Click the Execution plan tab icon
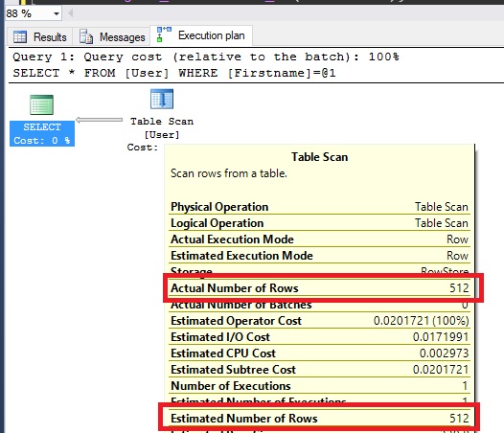This screenshot has height=433, width=504. pyautogui.click(x=164, y=34)
